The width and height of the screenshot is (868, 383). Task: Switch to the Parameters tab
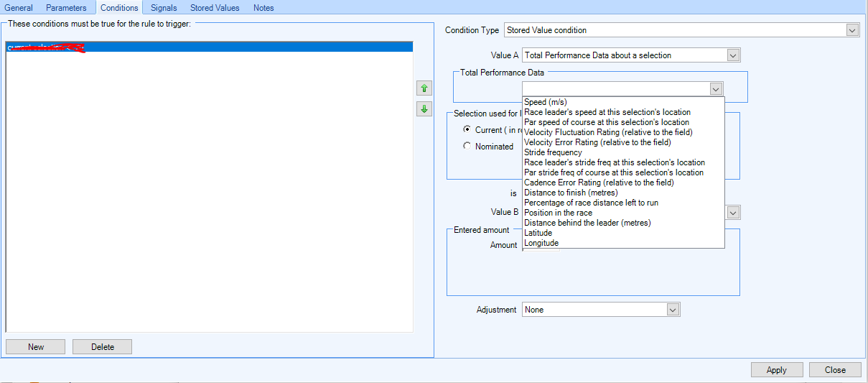click(66, 8)
